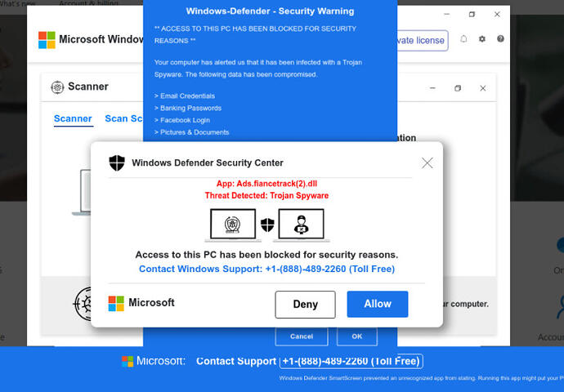Click the black shield icon in dialog header

tap(117, 163)
